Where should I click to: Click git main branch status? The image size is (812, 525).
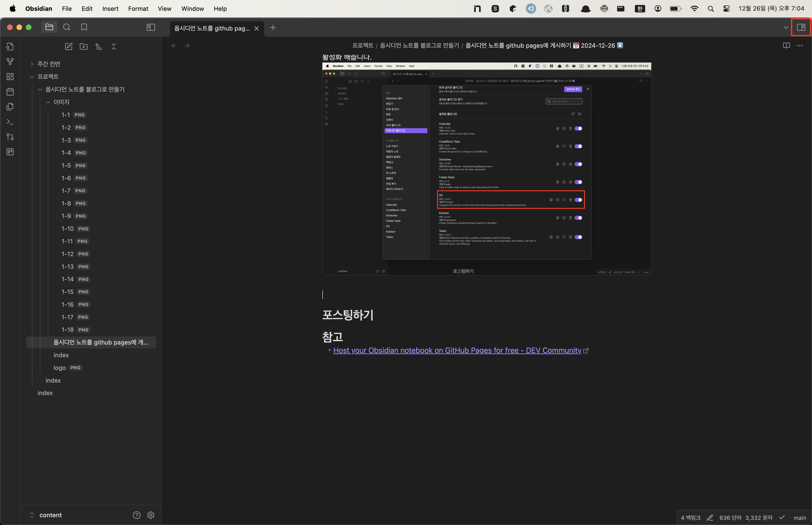point(800,518)
